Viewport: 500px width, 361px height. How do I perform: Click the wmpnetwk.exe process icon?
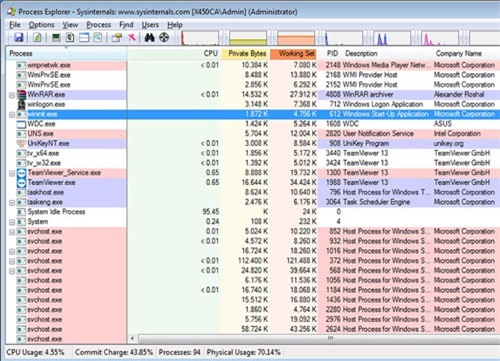coord(21,65)
